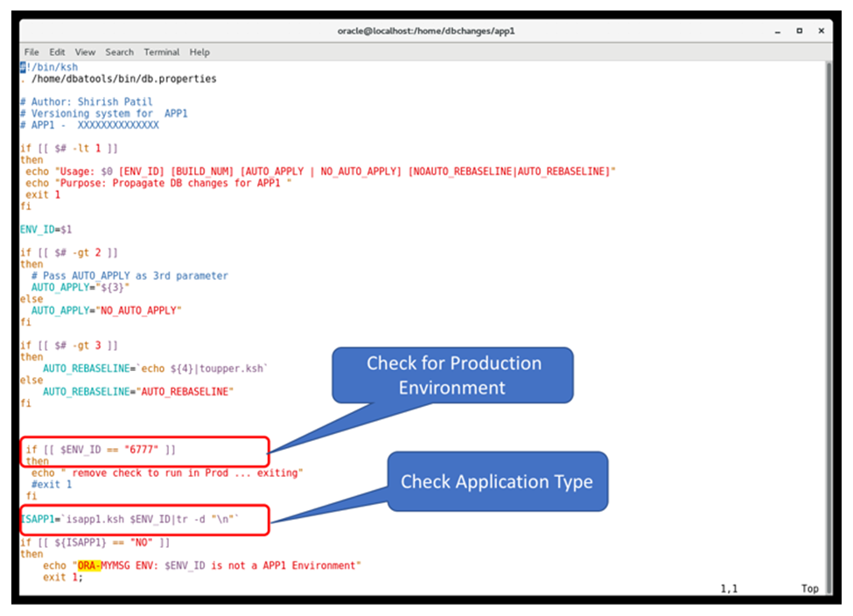Screen dimensions: 853x616
Task: Close the terminal window
Action: 821,31
